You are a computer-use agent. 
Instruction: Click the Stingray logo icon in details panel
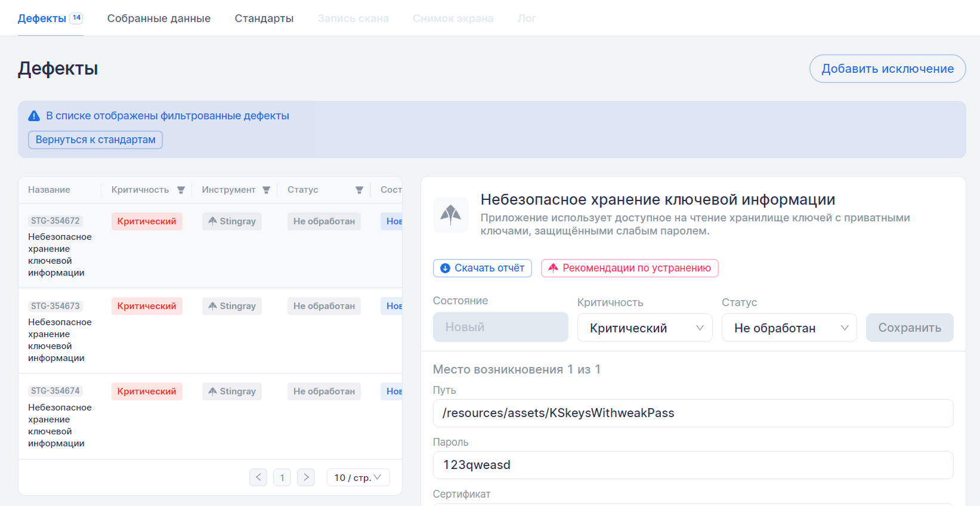pyautogui.click(x=450, y=214)
